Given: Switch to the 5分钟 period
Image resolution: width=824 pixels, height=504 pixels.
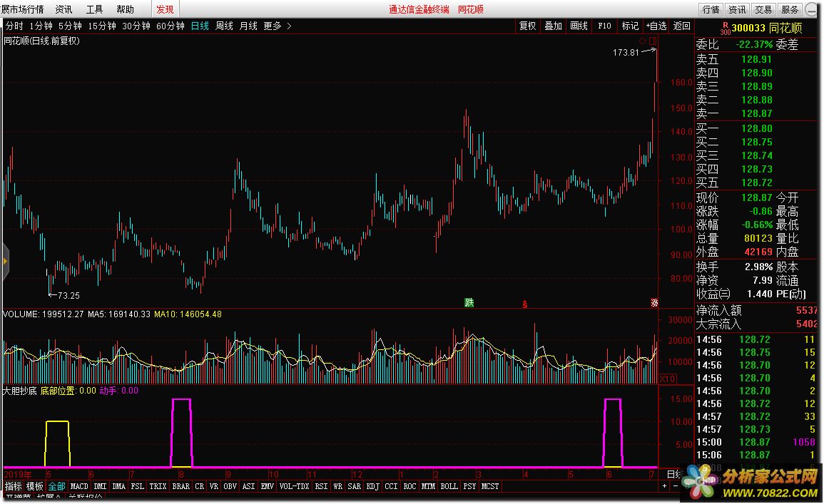Looking at the screenshot, I should pyautogui.click(x=70, y=26).
